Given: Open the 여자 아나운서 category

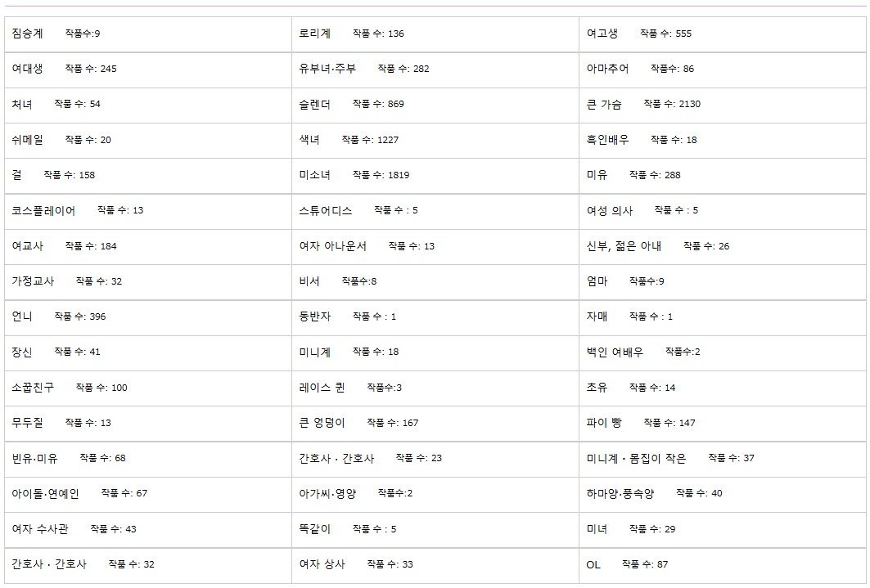Looking at the screenshot, I should pos(333,246).
